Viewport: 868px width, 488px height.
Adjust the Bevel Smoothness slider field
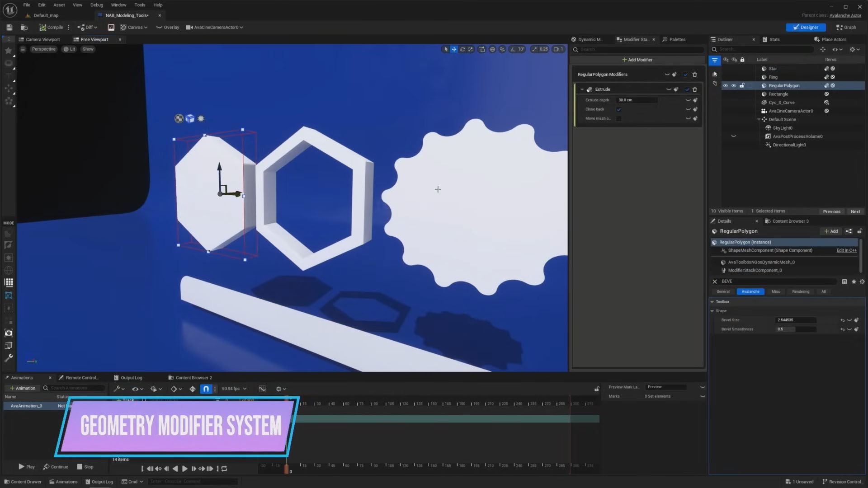coord(796,329)
